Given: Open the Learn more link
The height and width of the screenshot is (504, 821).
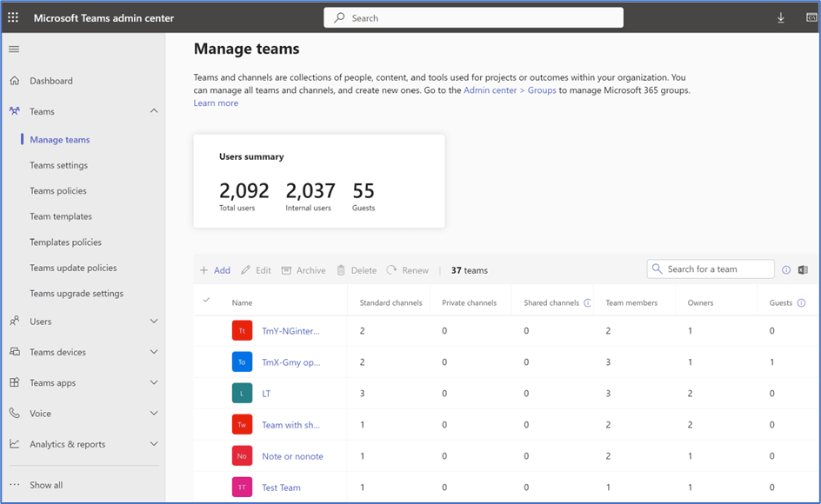Looking at the screenshot, I should click(x=215, y=103).
